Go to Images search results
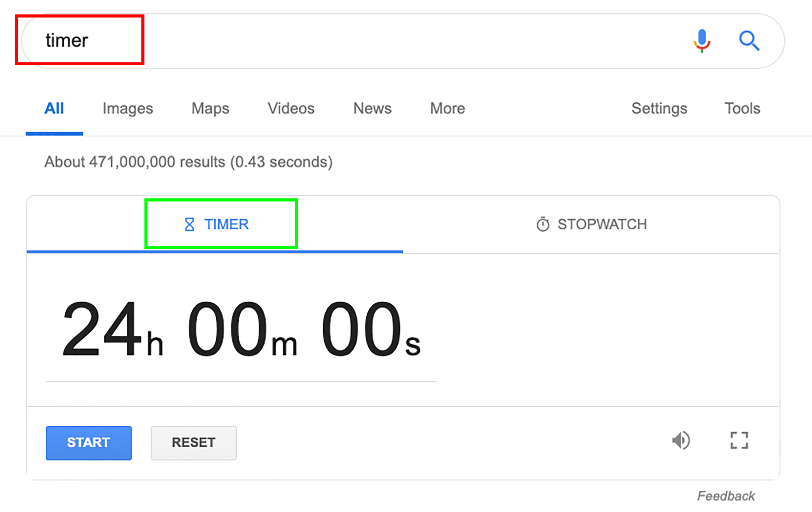This screenshot has height=512, width=812. tap(128, 109)
